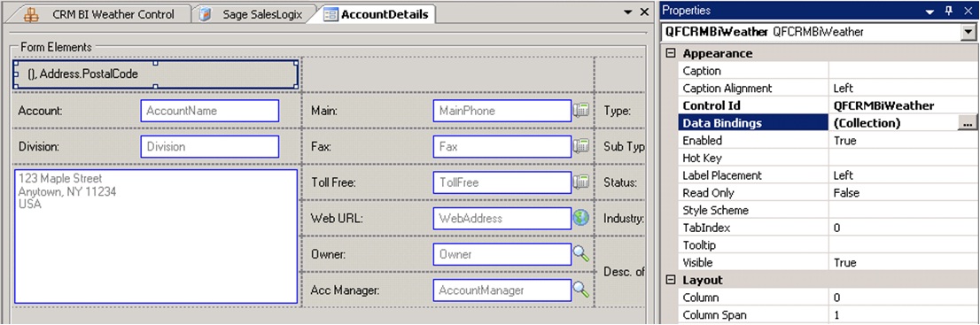This screenshot has height=325, width=980.
Task: Open the globe icon next to WebAddress
Action: 581,218
